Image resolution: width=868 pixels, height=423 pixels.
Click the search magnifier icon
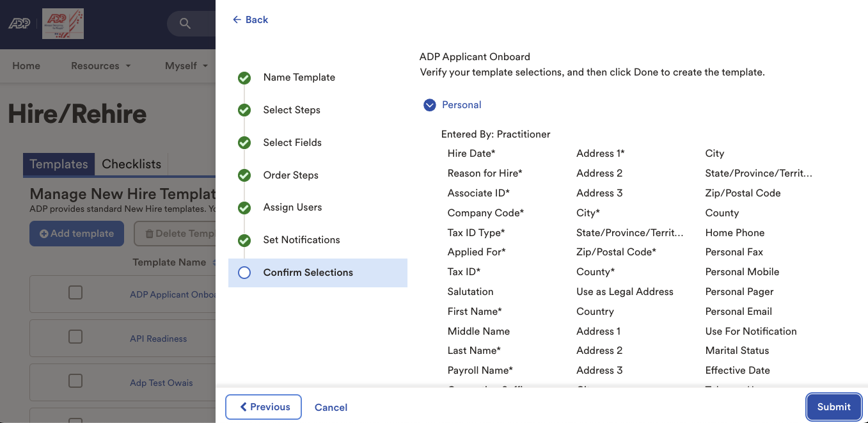[x=185, y=23]
